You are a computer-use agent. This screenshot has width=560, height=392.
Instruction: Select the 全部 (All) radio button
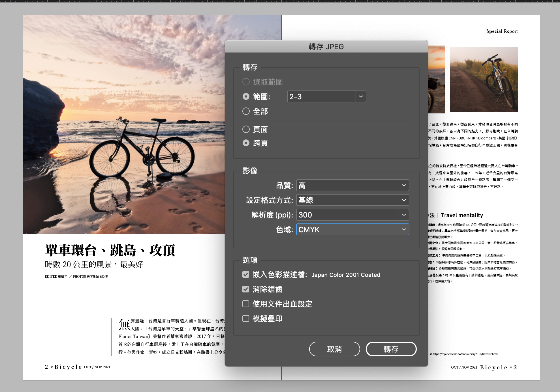tap(246, 111)
